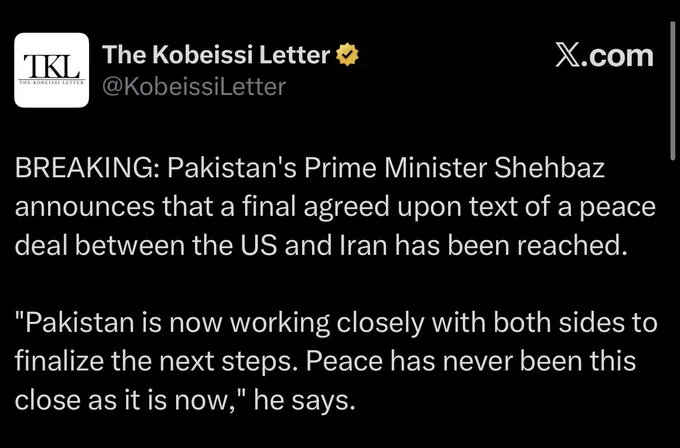Click the closing words 'he says.'

point(305,401)
